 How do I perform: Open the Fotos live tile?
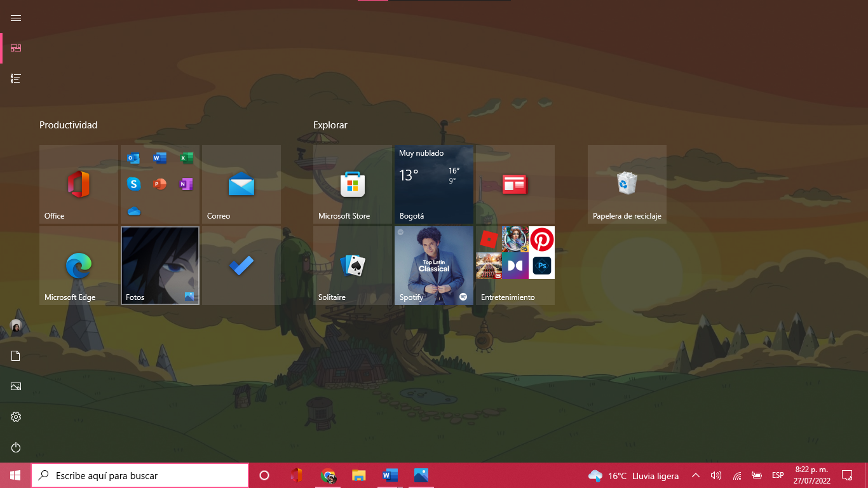coord(160,266)
